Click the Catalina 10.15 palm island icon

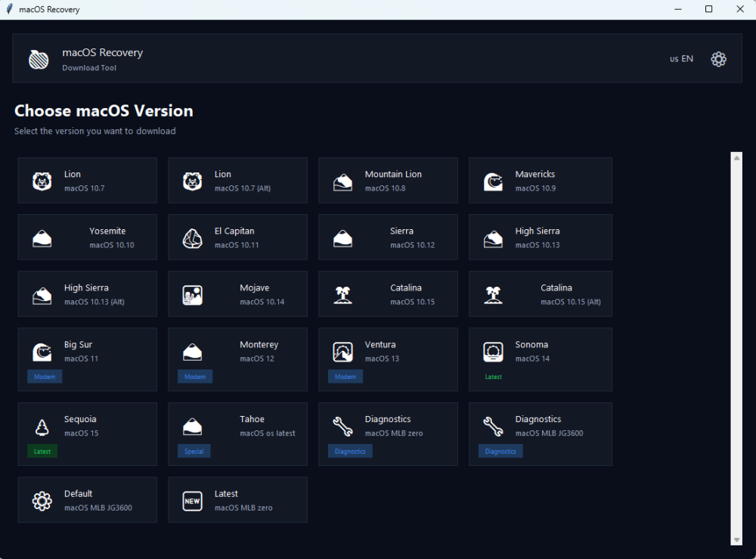(x=342, y=295)
